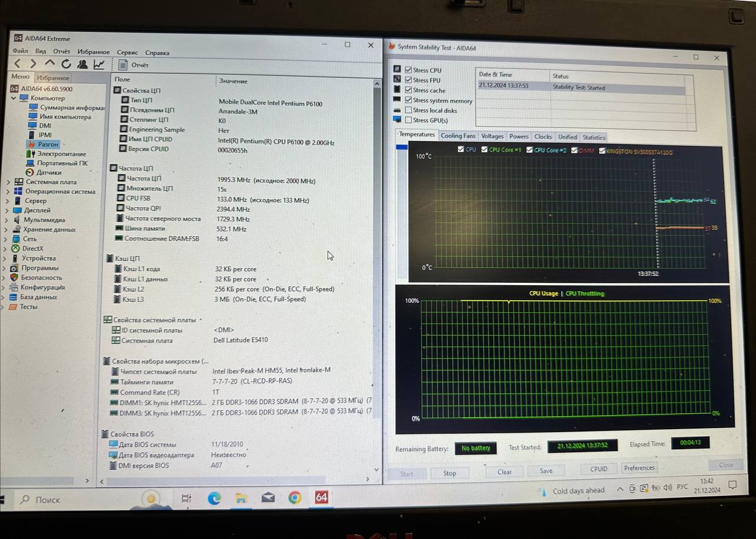Uncheck Stress cache checkbox
756x539 pixels.
coord(408,90)
